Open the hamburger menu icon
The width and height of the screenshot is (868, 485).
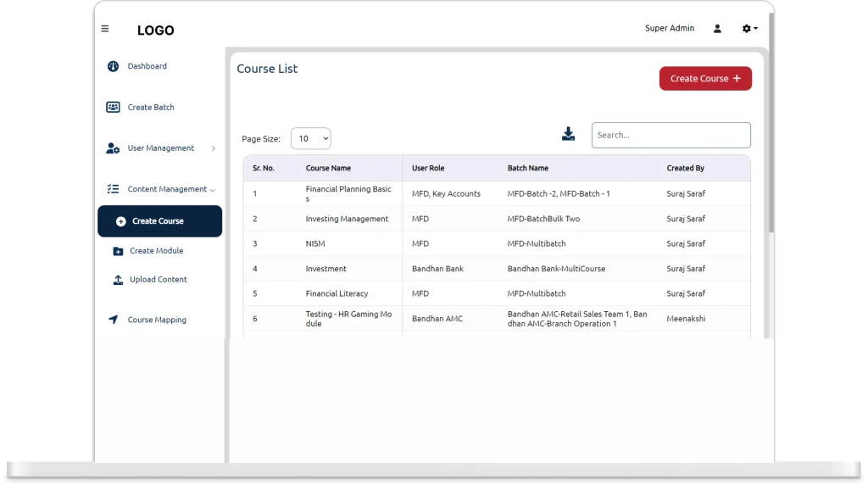pos(105,29)
